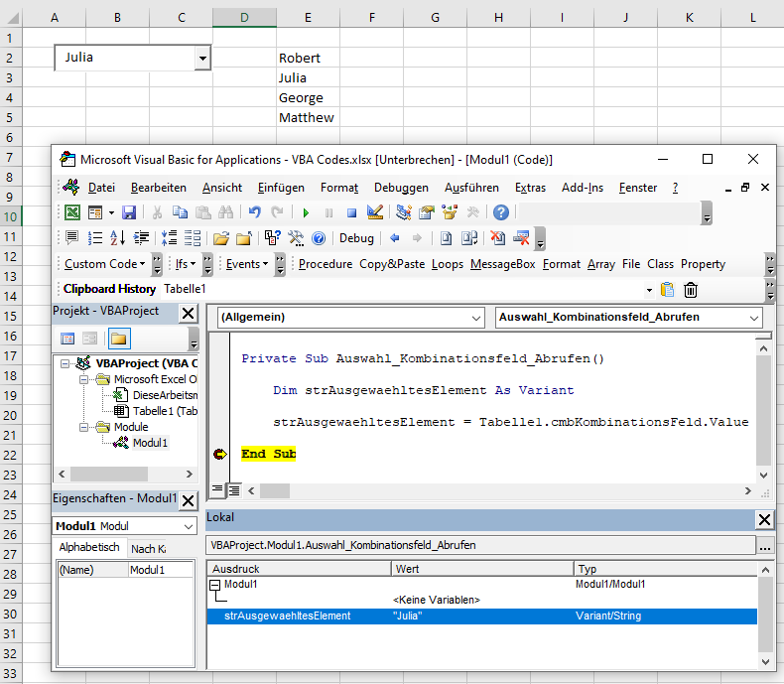Click the Procedure toolbar button
Image resolution: width=784 pixels, height=684 pixels.
325,264
